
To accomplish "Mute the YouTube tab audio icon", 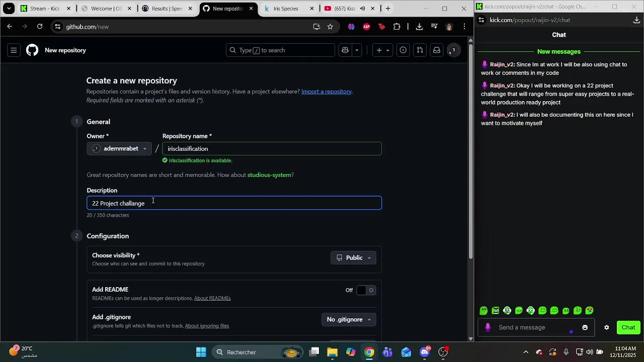I will coord(362,9).
